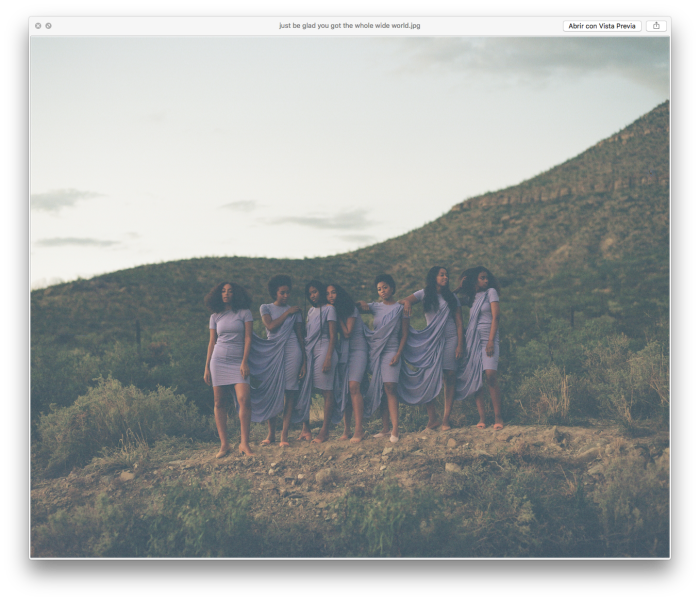Click the bare feet of the leftmost woman
Viewport: 700px width, 601px height.
coord(232,452)
